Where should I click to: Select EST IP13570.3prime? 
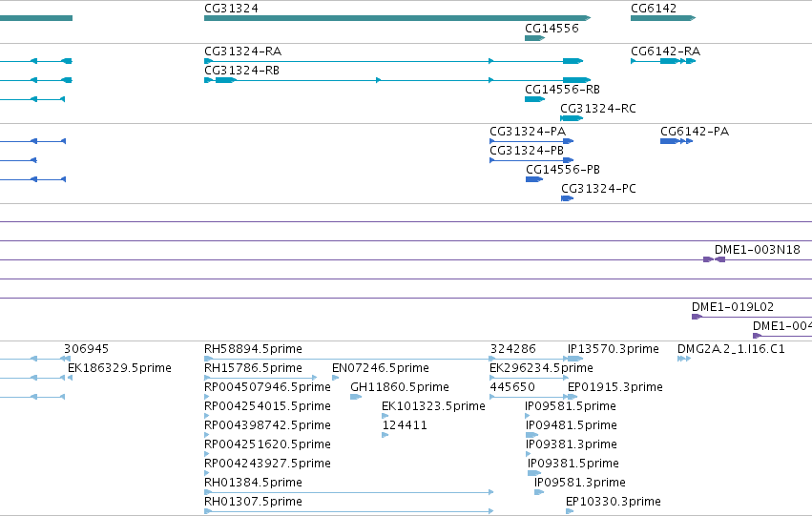pos(575,359)
